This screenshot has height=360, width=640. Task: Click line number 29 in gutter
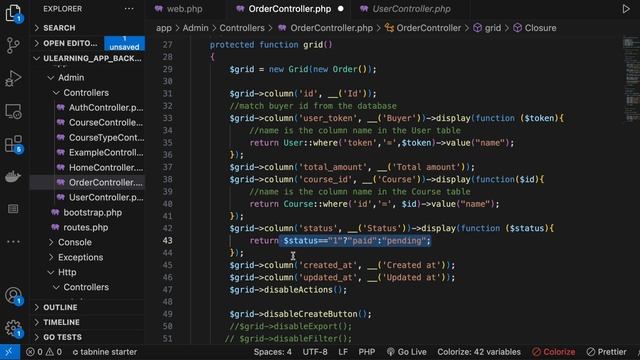coord(167,69)
